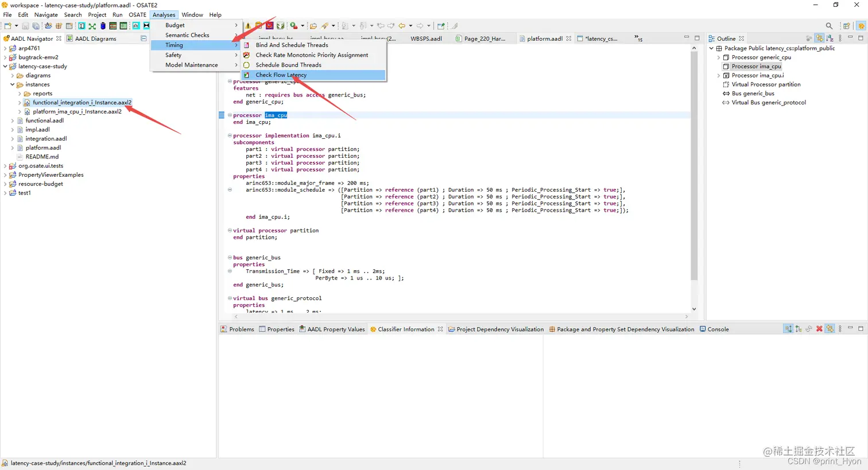Click the Save toolbar icon
The height and width of the screenshot is (470, 868).
25,26
